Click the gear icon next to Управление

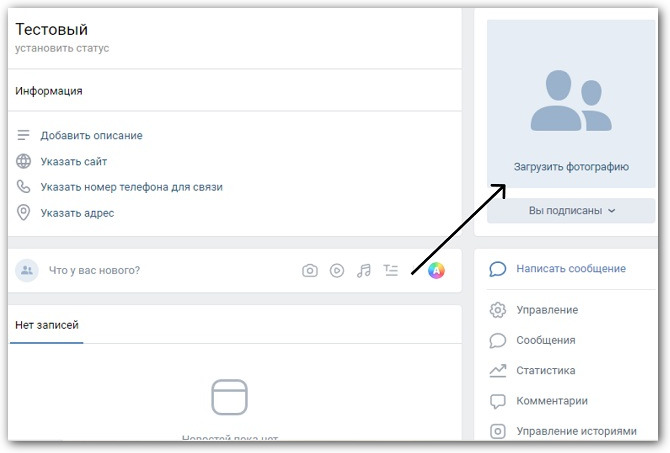(x=497, y=310)
